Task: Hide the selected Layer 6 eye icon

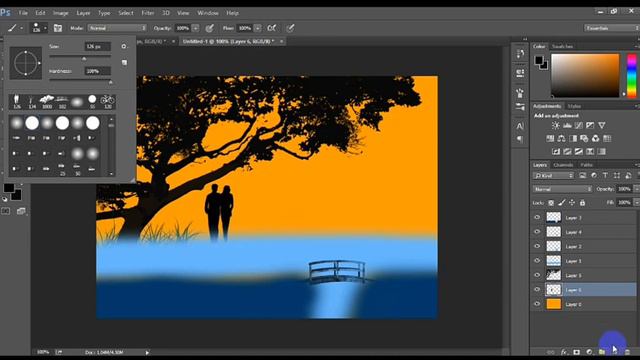Action: pyautogui.click(x=537, y=289)
